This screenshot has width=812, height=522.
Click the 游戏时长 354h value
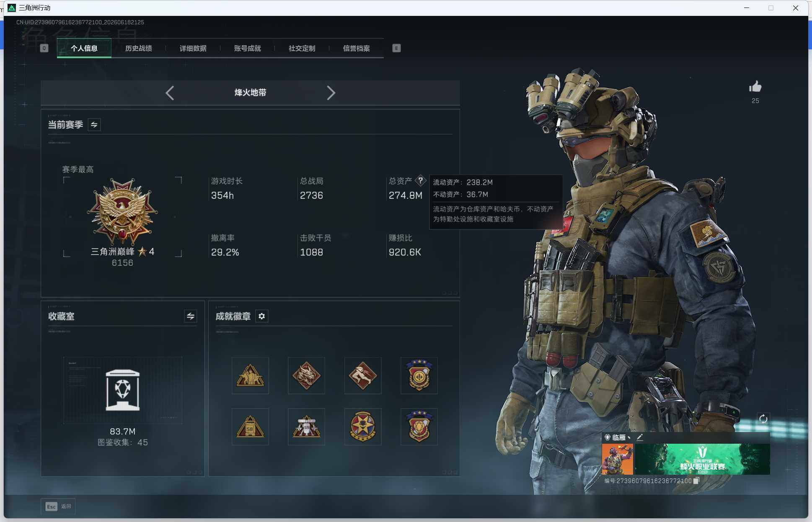[x=222, y=195]
